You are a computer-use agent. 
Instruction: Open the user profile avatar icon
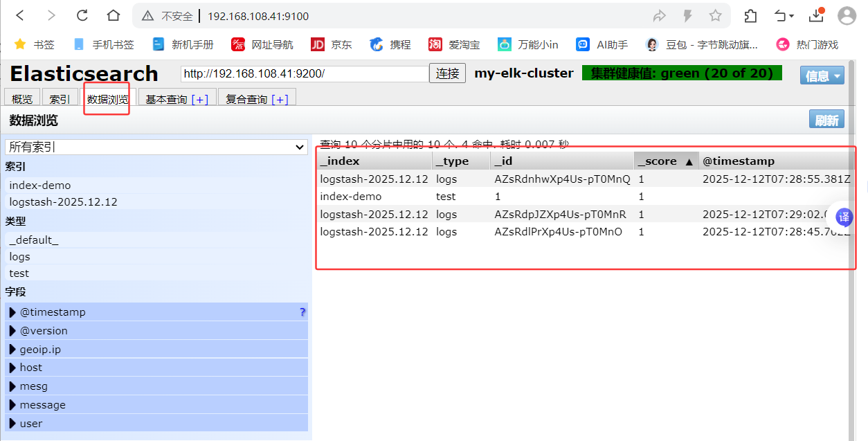(x=847, y=16)
